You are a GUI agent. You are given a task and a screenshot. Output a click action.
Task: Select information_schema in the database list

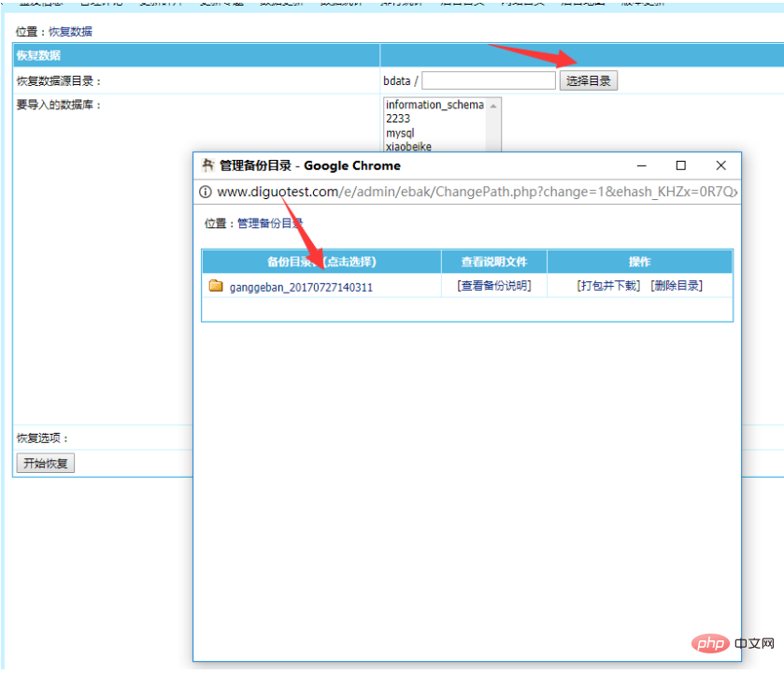(434, 105)
